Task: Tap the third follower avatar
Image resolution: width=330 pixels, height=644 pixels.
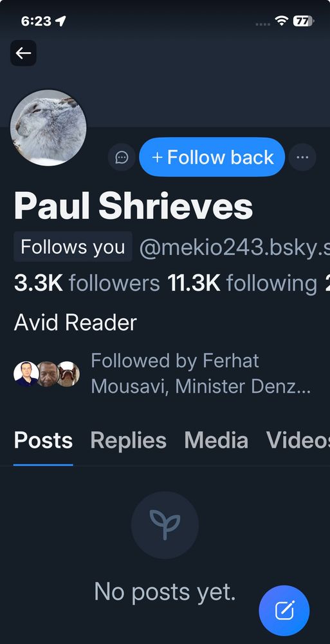Action: click(68, 374)
